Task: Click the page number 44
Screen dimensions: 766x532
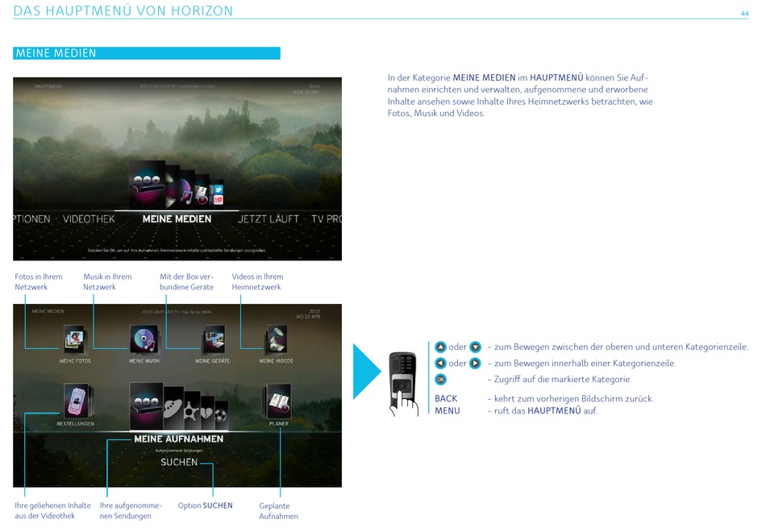Action: [x=744, y=14]
